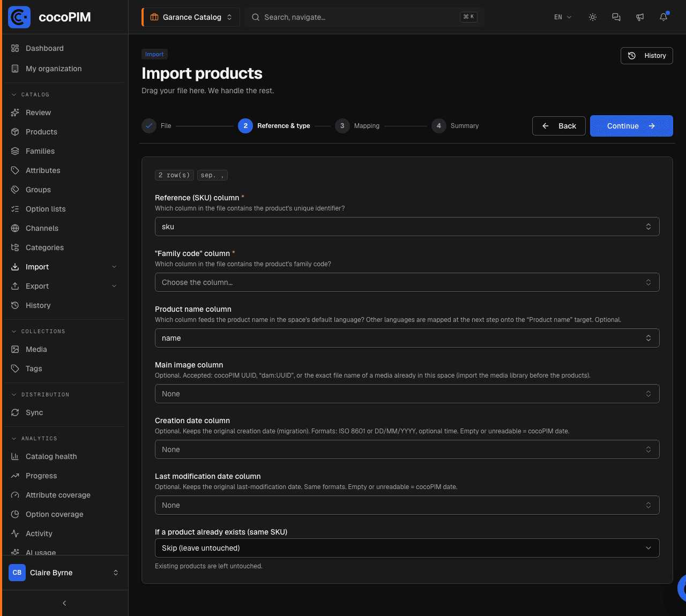Open the Reference (SKU) column dropdown
The height and width of the screenshot is (616, 686).
[x=407, y=227]
